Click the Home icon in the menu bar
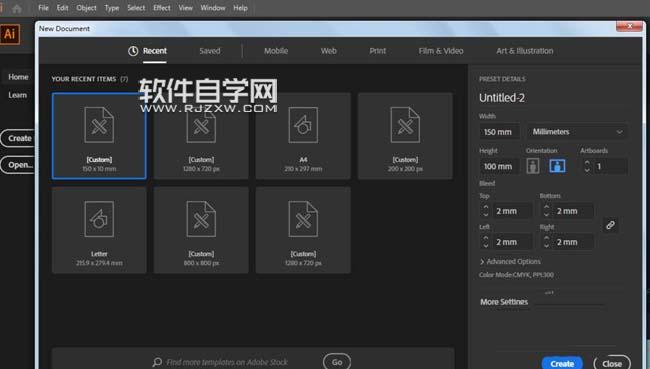Screen dimensions: 650x369 [17, 8]
